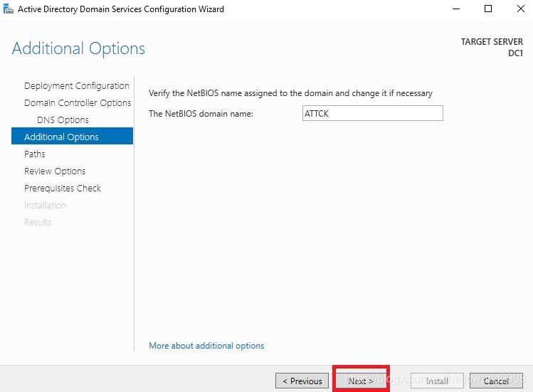Jump to the Paths step
Image resolution: width=533 pixels, height=392 pixels.
[35, 154]
